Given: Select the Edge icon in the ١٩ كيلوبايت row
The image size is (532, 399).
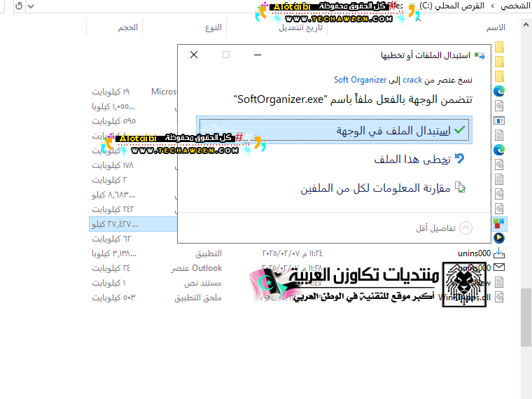Looking at the screenshot, I should click(499, 91).
